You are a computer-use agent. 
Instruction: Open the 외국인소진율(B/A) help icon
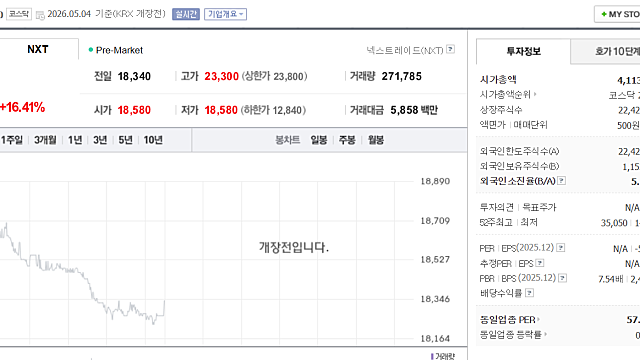(562, 180)
